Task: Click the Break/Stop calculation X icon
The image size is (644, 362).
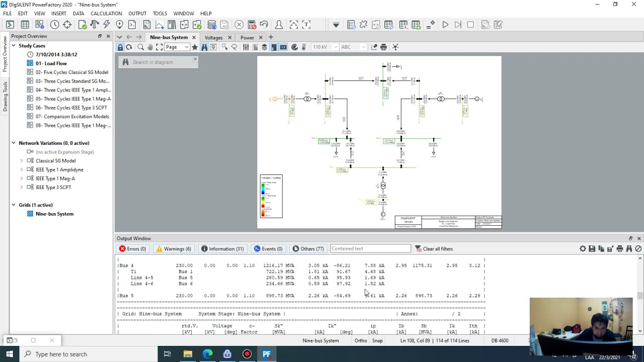Action: [239, 25]
